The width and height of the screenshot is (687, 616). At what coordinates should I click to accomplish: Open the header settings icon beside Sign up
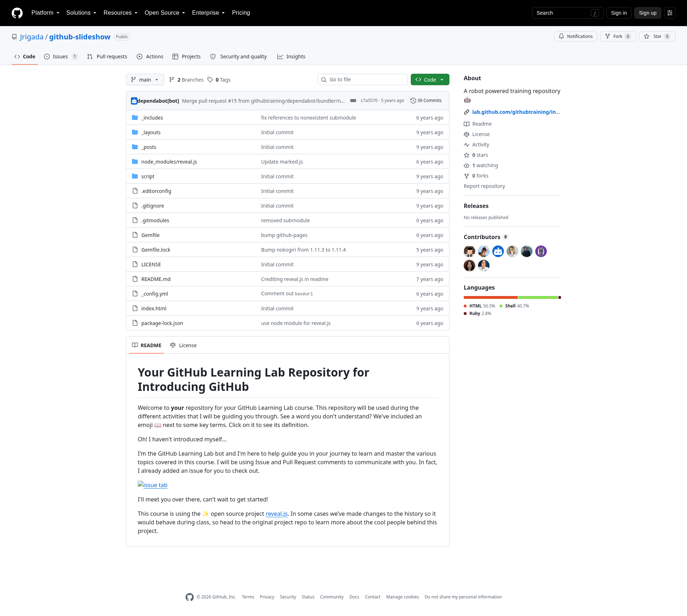tap(670, 13)
